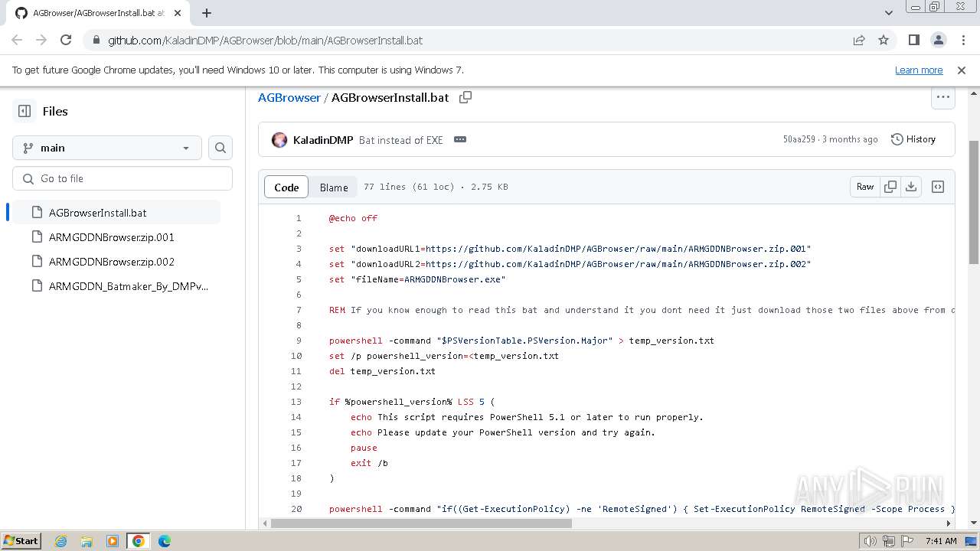The height and width of the screenshot is (551, 980).
Task: Open symbols panel icon
Action: pyautogui.click(x=938, y=187)
